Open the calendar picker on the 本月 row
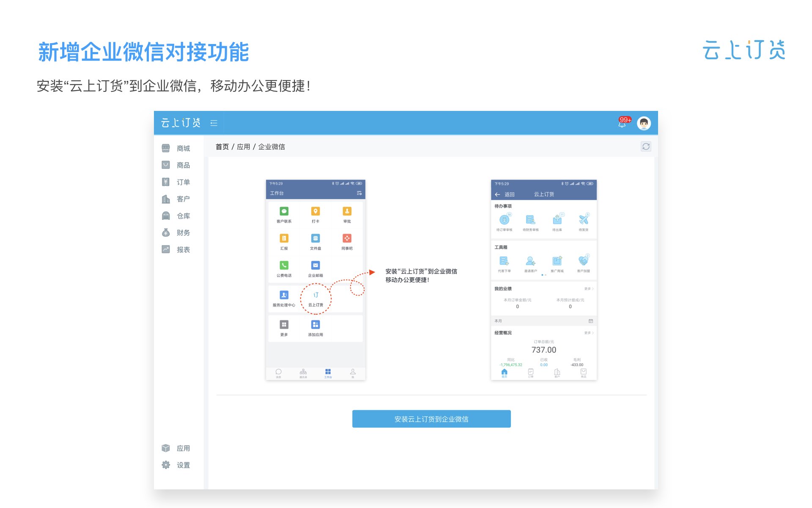Screen dimensions: 812x508 tap(591, 321)
